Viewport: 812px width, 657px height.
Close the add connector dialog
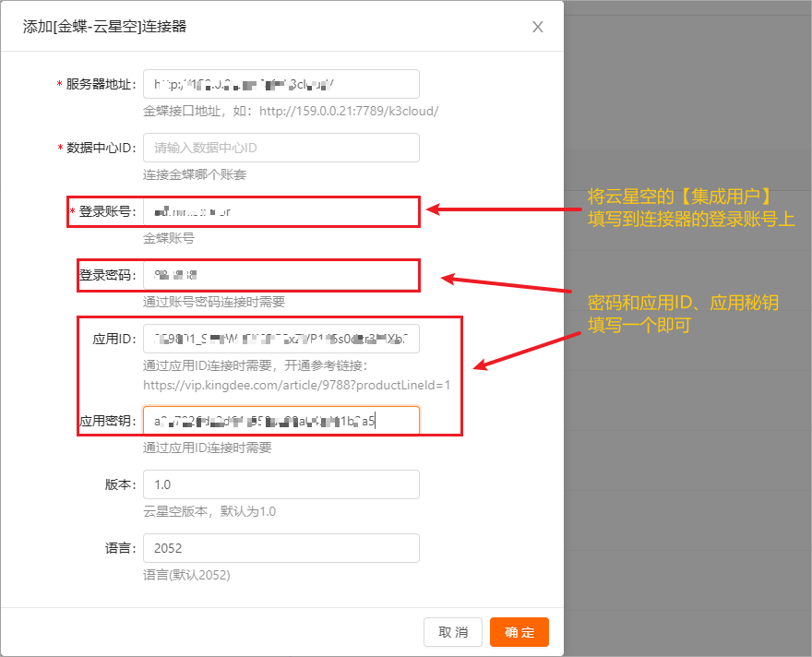tap(538, 27)
